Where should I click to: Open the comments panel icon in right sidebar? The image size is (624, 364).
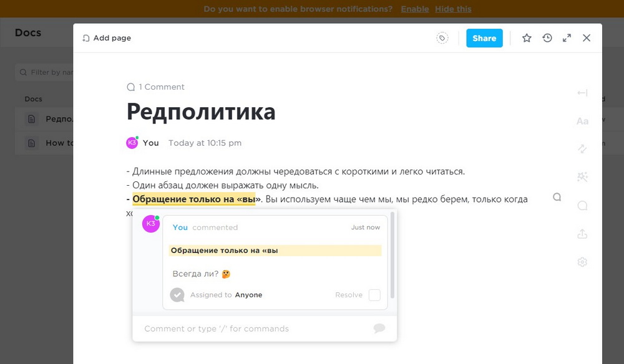tap(583, 206)
